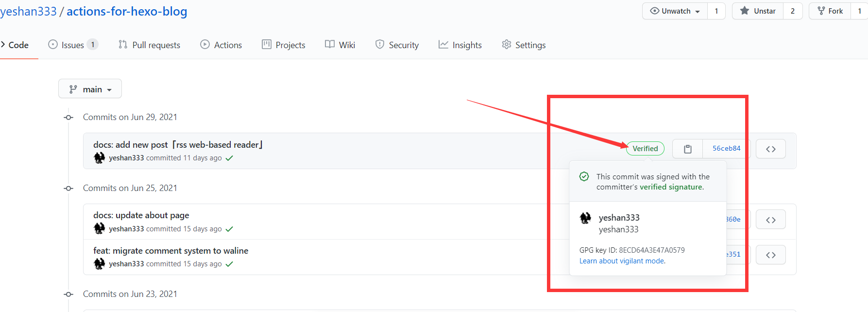This screenshot has height=312, width=868.
Task: Click the watchers count of 1
Action: click(716, 11)
